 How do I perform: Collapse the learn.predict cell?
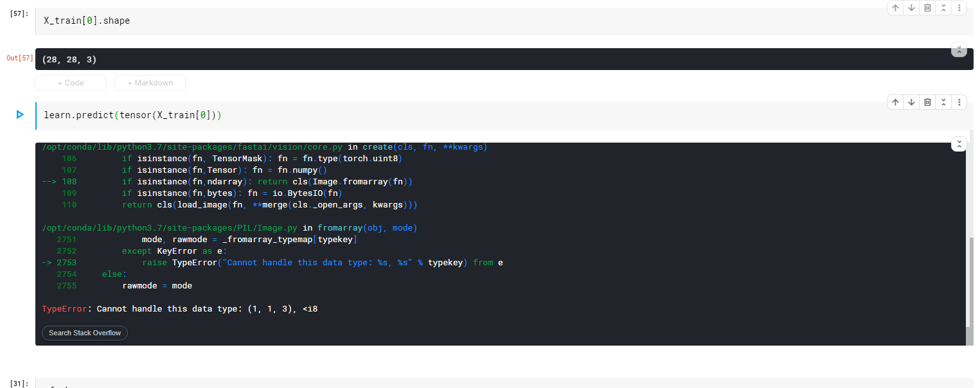tap(943, 103)
